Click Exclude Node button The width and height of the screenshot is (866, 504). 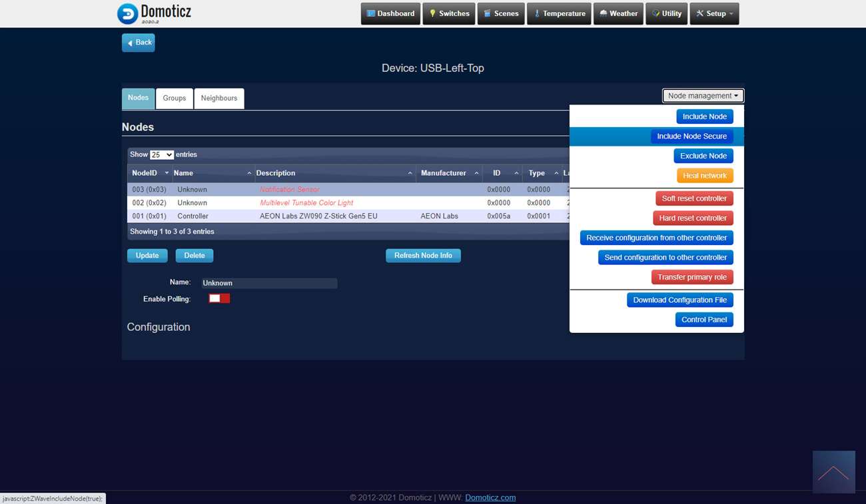[x=703, y=156]
